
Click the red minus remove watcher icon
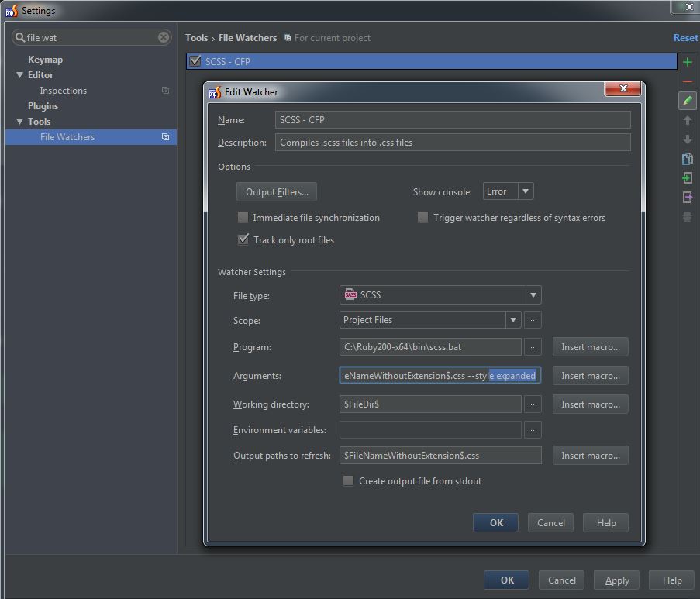[x=687, y=81]
